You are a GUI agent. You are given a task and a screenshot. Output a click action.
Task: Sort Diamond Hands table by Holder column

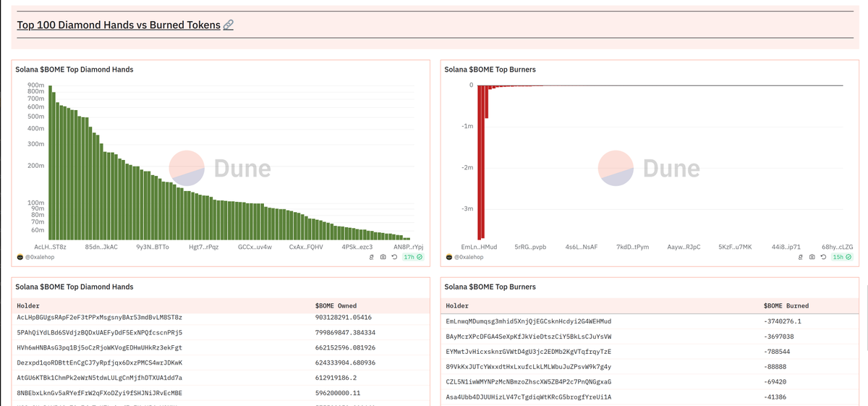coord(28,305)
